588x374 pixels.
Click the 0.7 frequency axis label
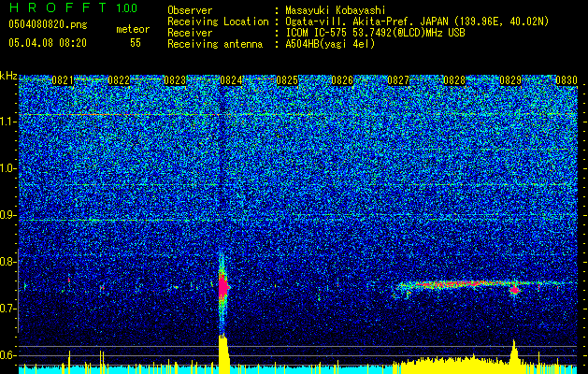coord(8,309)
